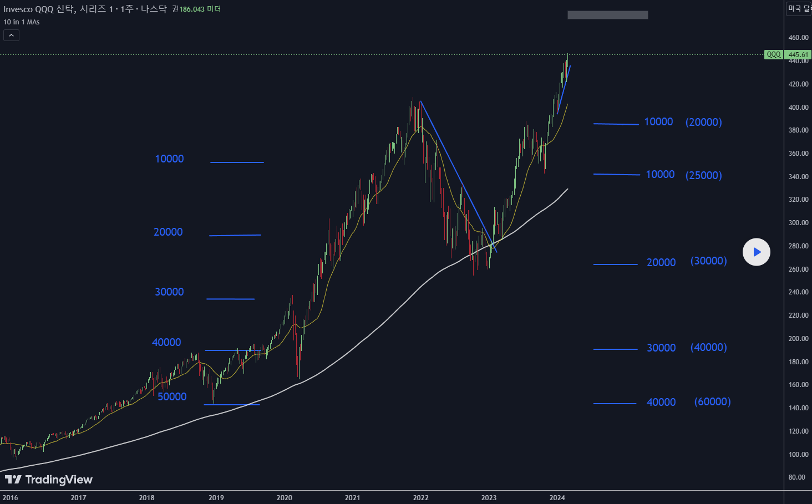Select the 10 in 1 MAs indicator label
The width and height of the screenshot is (812, 504).
coord(22,22)
